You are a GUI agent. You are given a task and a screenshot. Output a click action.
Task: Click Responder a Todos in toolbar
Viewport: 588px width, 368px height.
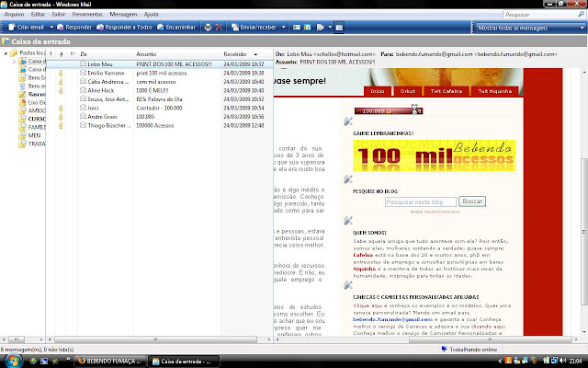124,27
